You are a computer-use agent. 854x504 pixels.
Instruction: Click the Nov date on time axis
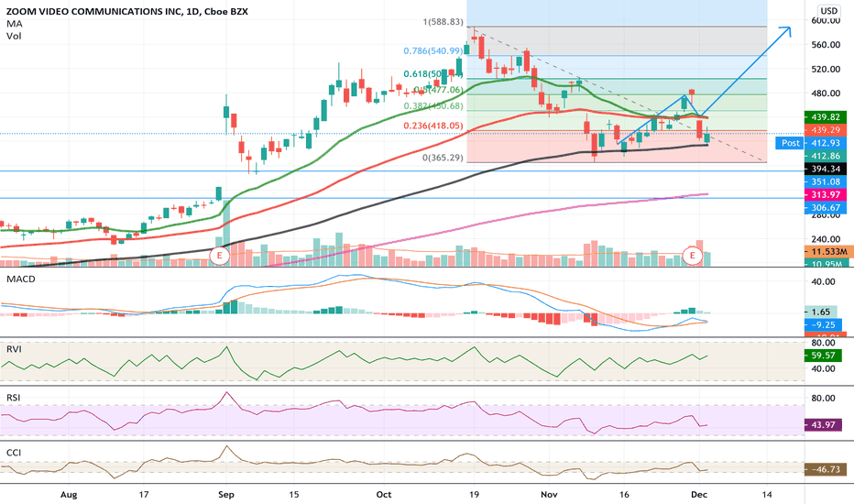click(x=549, y=495)
